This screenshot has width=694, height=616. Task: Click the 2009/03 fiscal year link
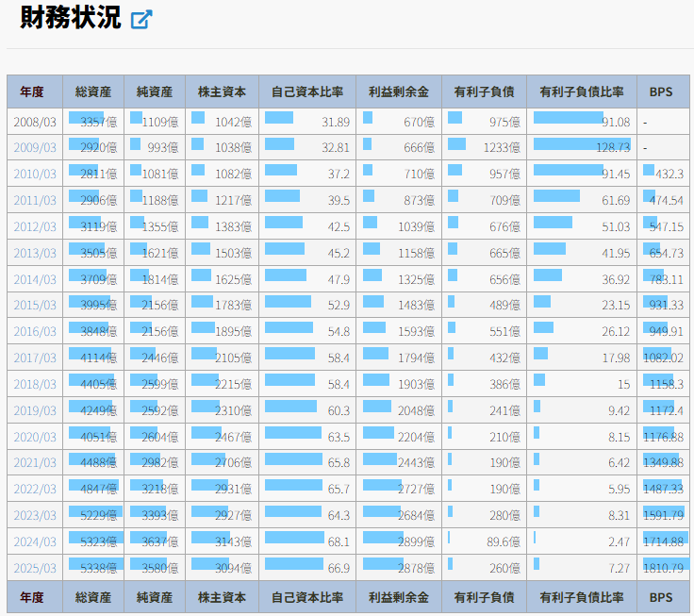click(35, 148)
